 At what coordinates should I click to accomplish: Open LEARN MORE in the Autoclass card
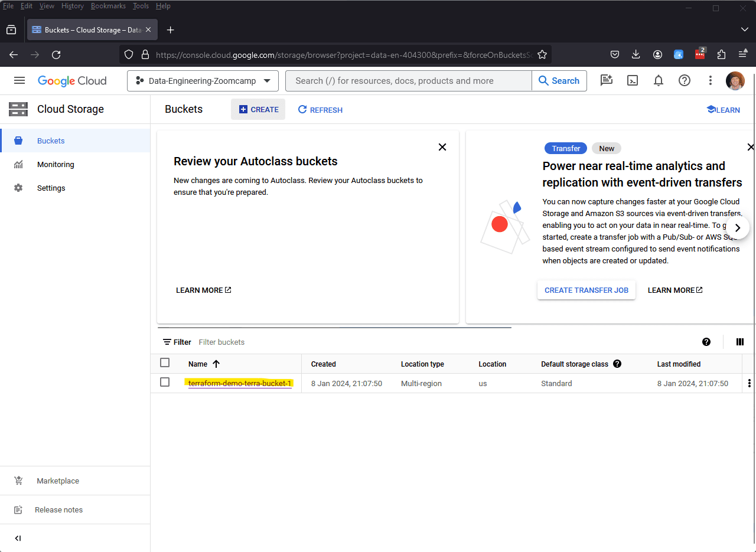tap(204, 290)
